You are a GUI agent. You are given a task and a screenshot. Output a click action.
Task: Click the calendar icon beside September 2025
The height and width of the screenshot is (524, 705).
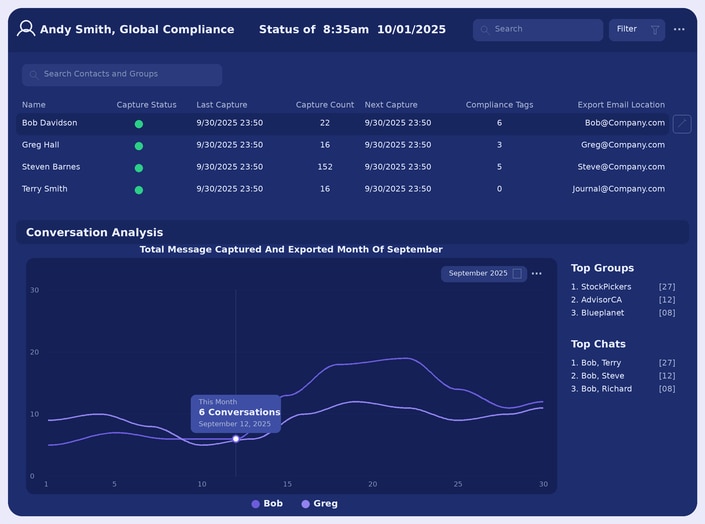[x=517, y=273]
